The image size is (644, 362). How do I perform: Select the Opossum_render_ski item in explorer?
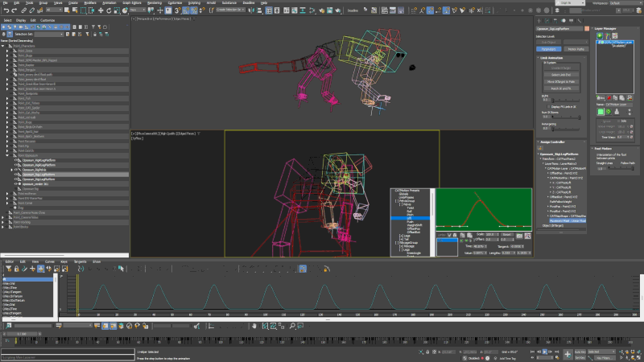(36, 183)
